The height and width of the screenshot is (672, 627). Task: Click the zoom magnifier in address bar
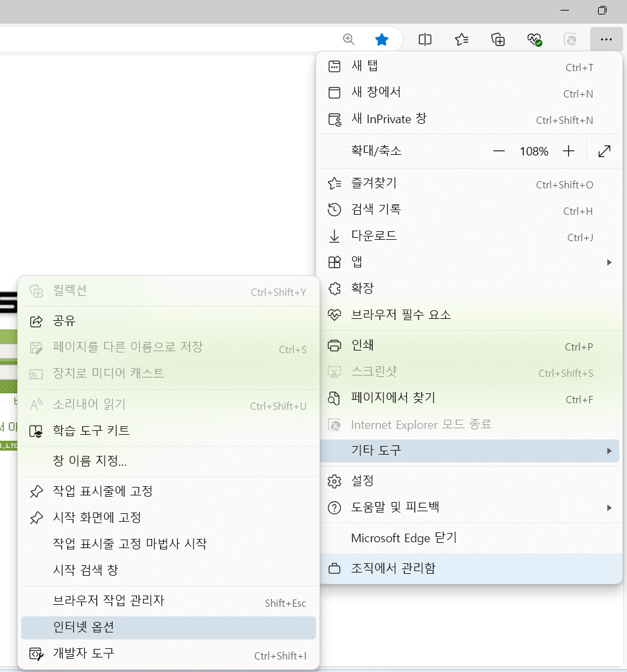click(x=348, y=40)
